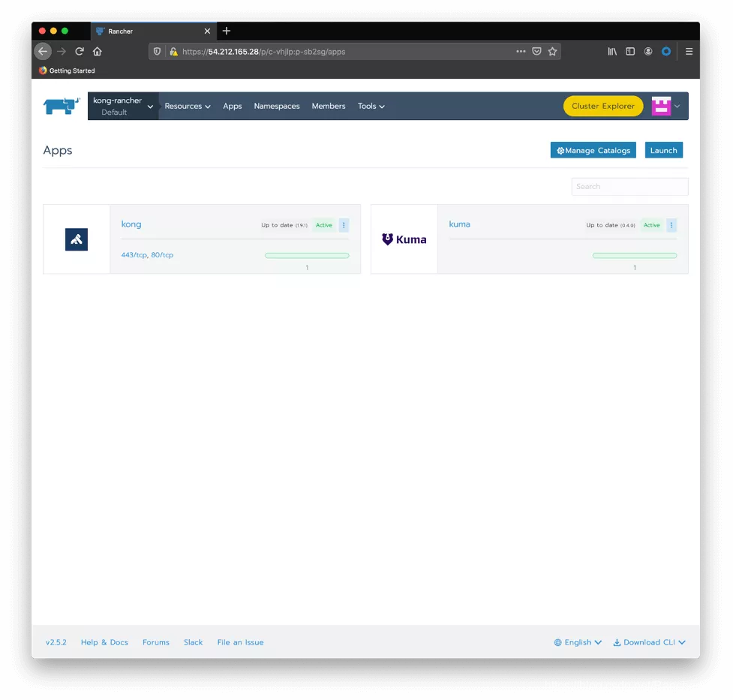Open Firefox hamburger menu
Image resolution: width=733 pixels, height=700 pixels.
(689, 52)
